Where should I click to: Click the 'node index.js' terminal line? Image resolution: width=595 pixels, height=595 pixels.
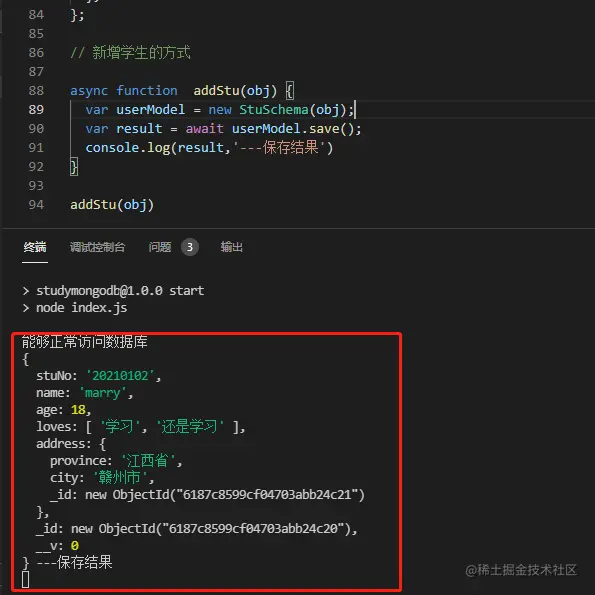point(82,308)
